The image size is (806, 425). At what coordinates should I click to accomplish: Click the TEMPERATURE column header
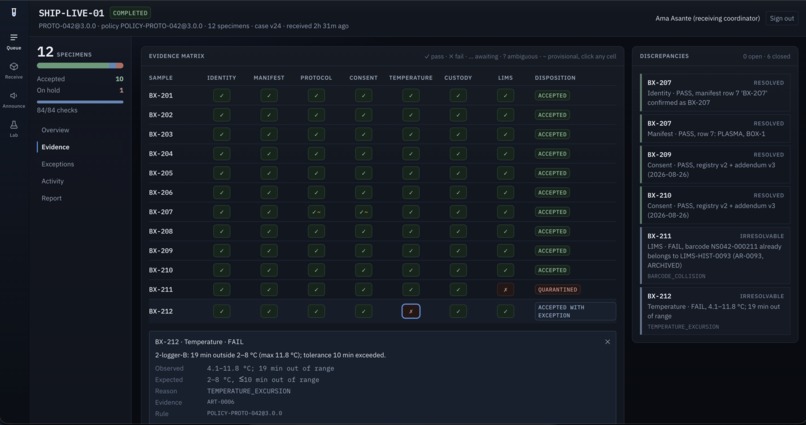tap(411, 78)
